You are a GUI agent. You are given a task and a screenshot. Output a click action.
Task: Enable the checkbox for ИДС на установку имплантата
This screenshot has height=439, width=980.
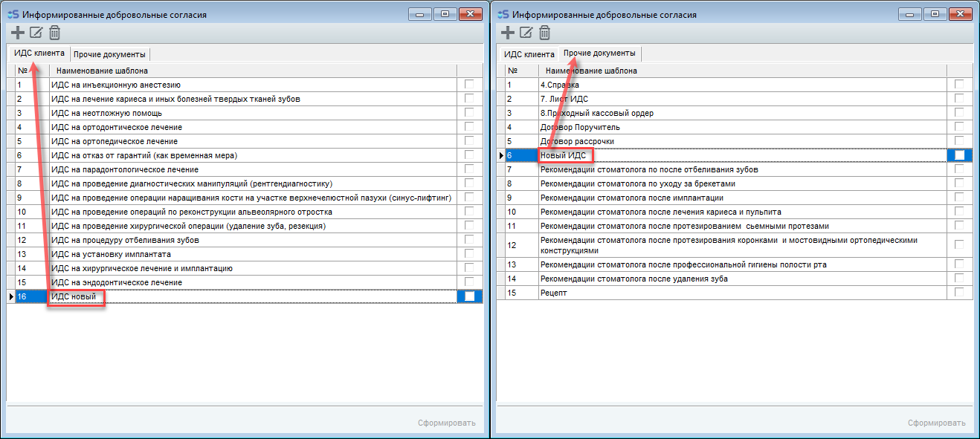tap(469, 254)
